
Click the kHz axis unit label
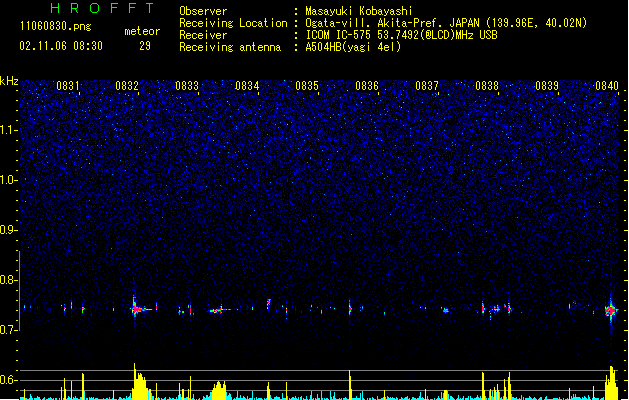(x=9, y=81)
